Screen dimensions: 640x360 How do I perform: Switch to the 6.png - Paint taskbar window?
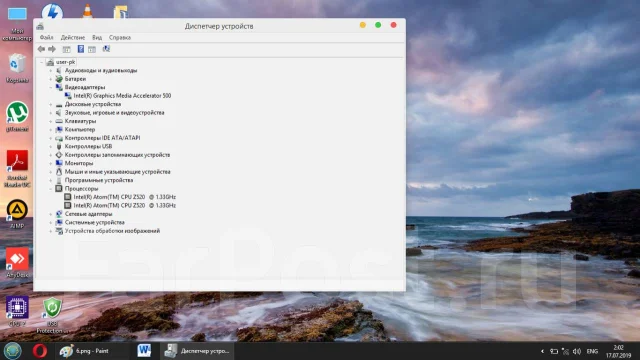(x=92, y=351)
